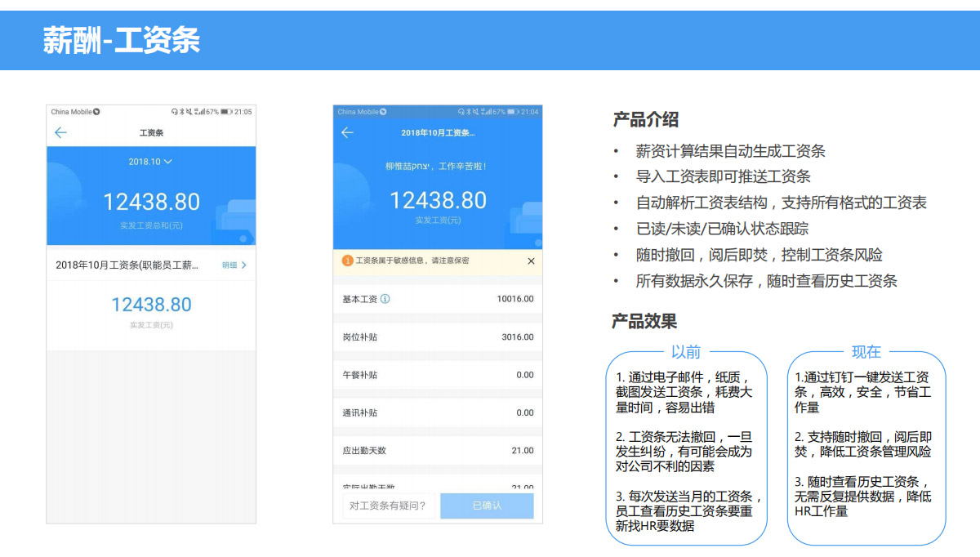Click 对工资条有疑问？ field

pos(390,506)
